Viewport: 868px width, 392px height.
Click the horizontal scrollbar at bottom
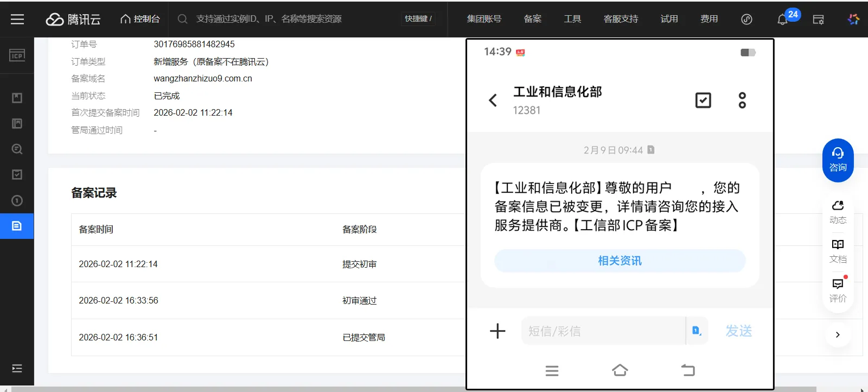(x=412, y=389)
